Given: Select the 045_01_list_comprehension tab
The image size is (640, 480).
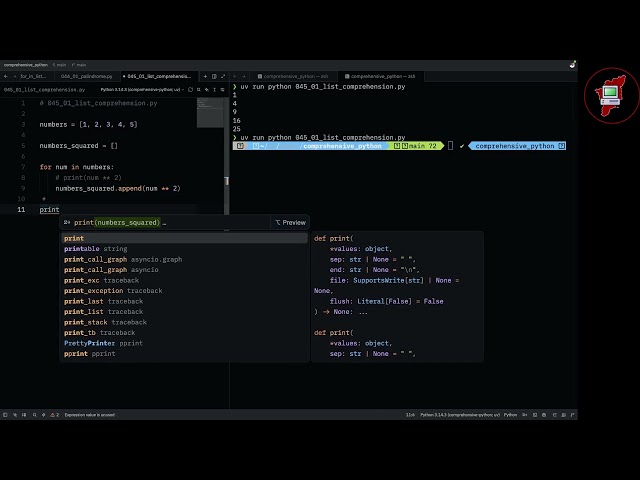Looking at the screenshot, I should (158, 76).
